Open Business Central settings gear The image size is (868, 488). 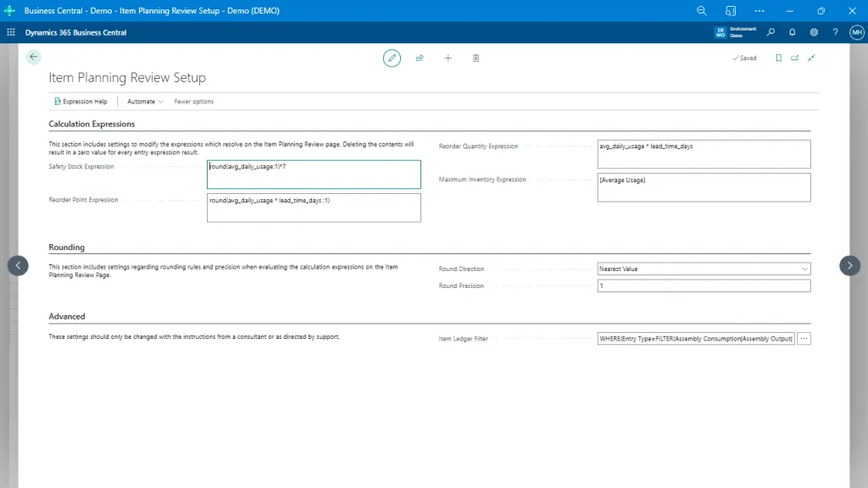814,31
